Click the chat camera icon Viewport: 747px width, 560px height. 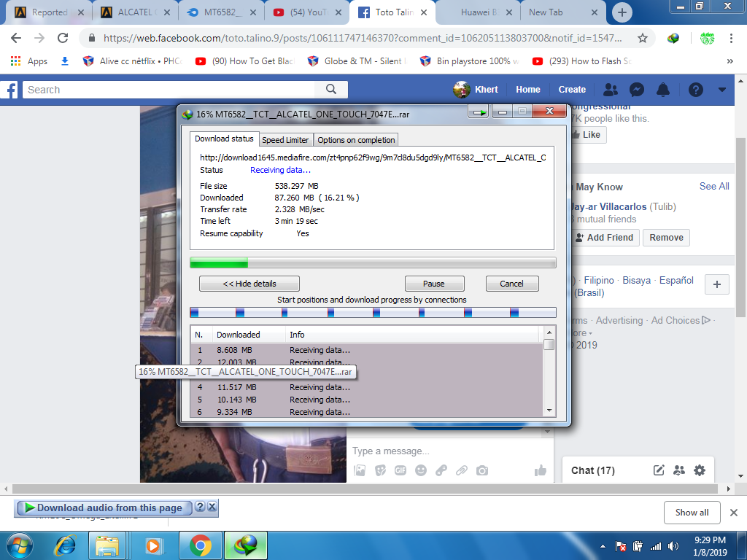coord(482,470)
